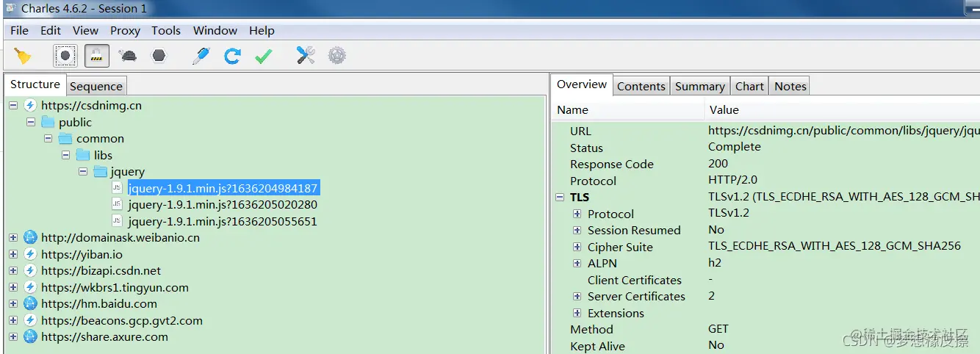Toggle the Recording button in the toolbar
Image resolution: width=980 pixels, height=354 pixels.
(65, 56)
